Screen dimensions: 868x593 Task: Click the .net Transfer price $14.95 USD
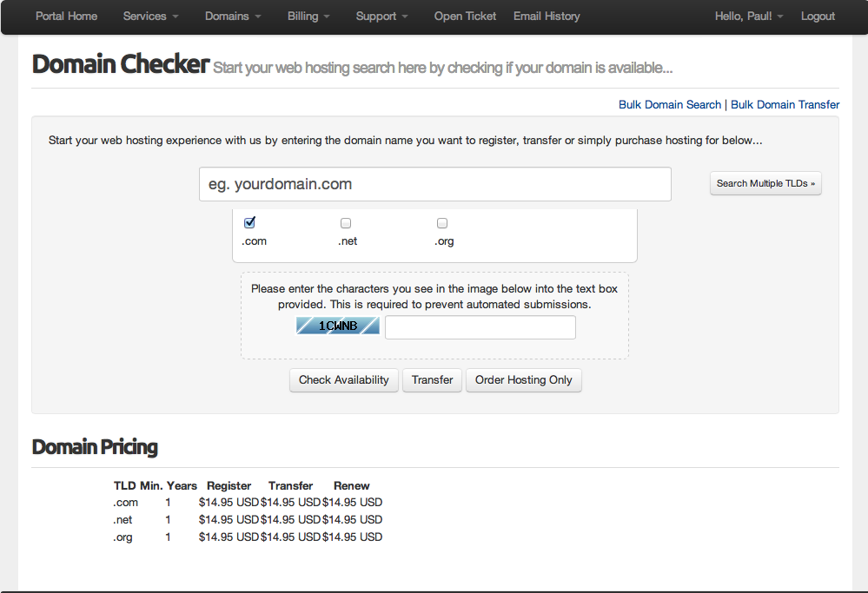(x=290, y=519)
